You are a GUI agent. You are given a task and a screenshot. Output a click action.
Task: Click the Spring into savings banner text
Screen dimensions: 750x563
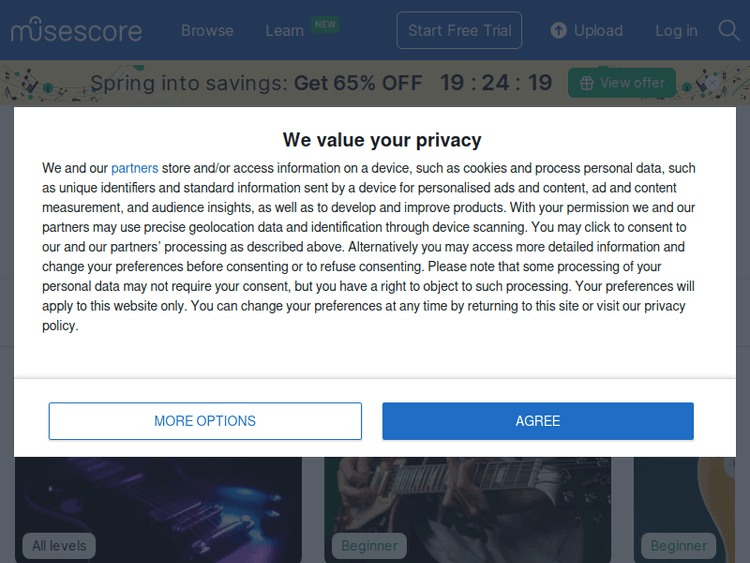click(255, 83)
